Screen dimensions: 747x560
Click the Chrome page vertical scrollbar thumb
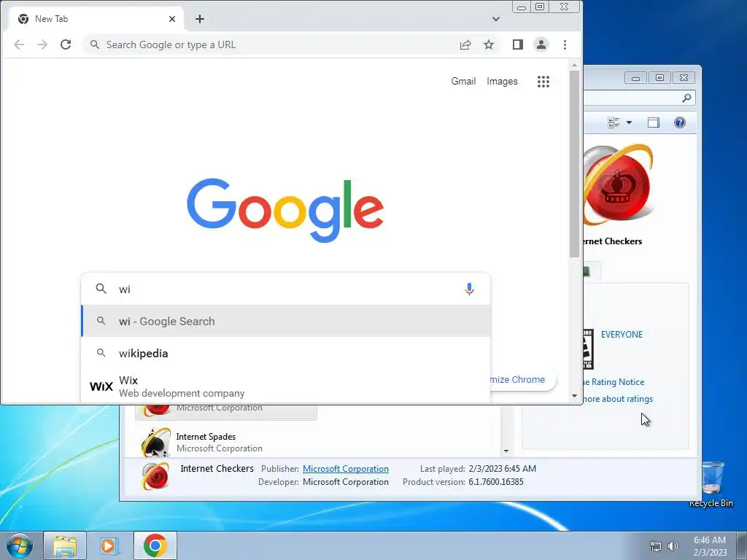coord(575,164)
